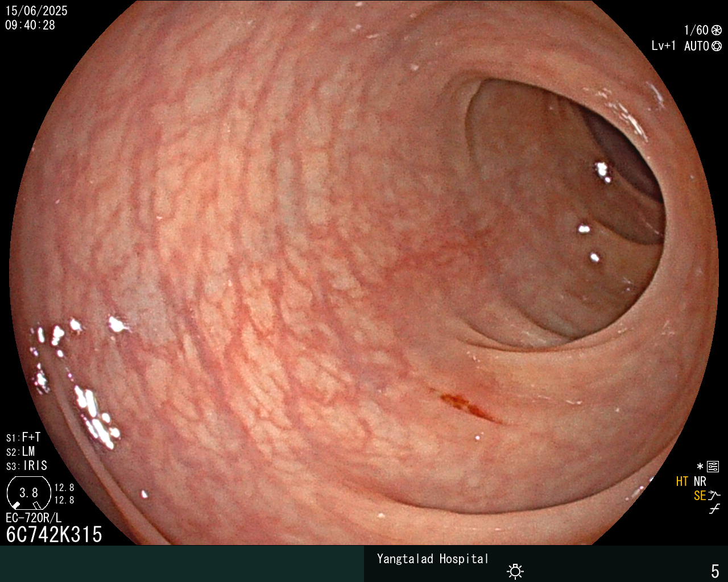
Task: Click the upper 12.8 diameter value
Action: pos(64,488)
